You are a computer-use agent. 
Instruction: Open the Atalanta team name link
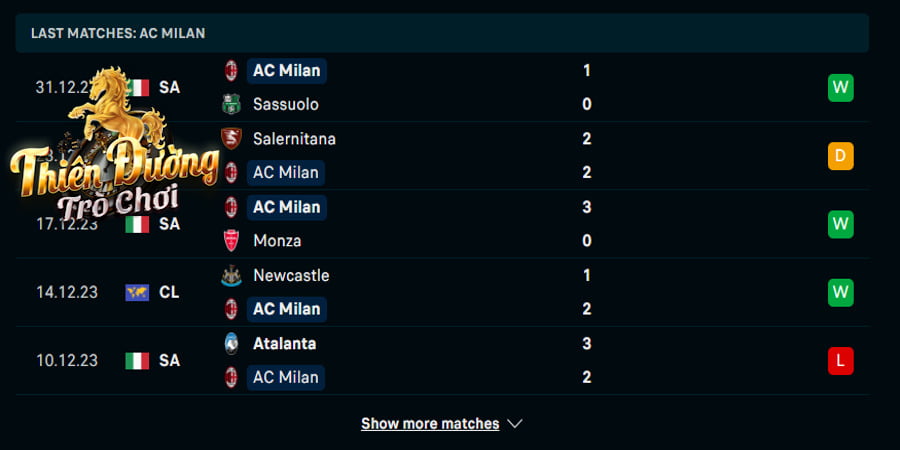tap(284, 343)
